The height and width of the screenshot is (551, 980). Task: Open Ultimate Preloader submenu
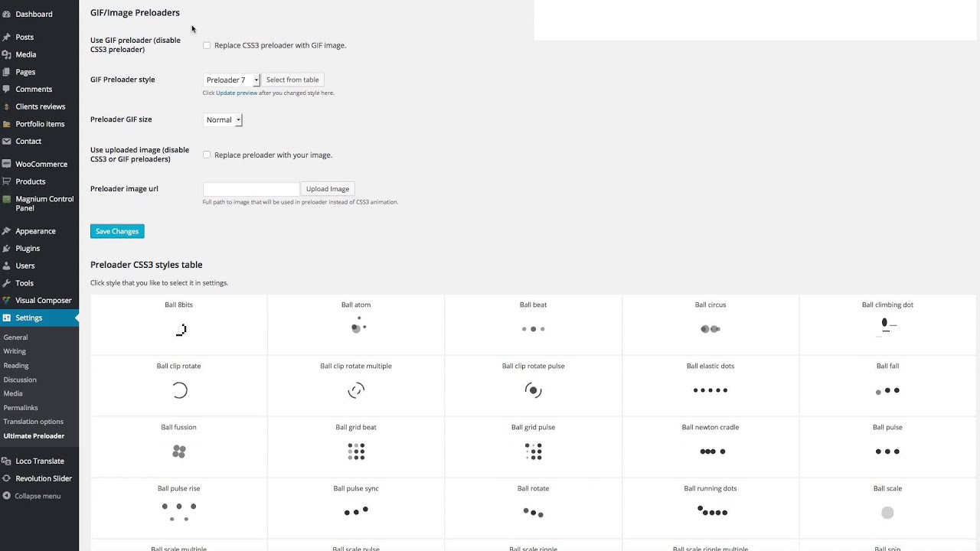tap(34, 436)
